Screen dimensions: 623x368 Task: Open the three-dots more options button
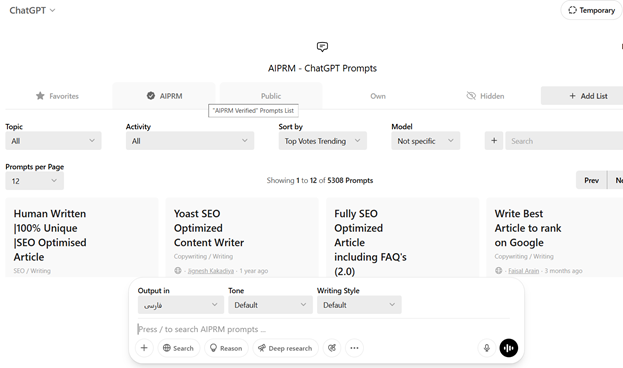pyautogui.click(x=354, y=348)
